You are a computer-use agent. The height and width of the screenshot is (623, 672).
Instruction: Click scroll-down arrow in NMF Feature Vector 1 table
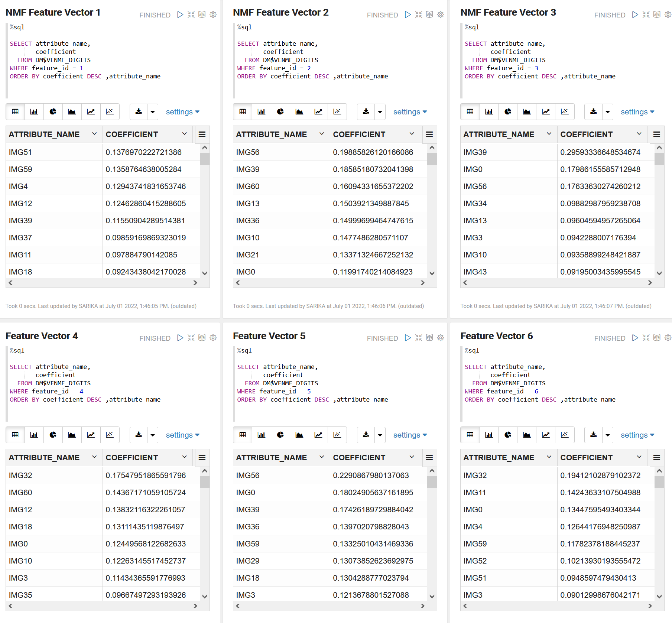[205, 273]
